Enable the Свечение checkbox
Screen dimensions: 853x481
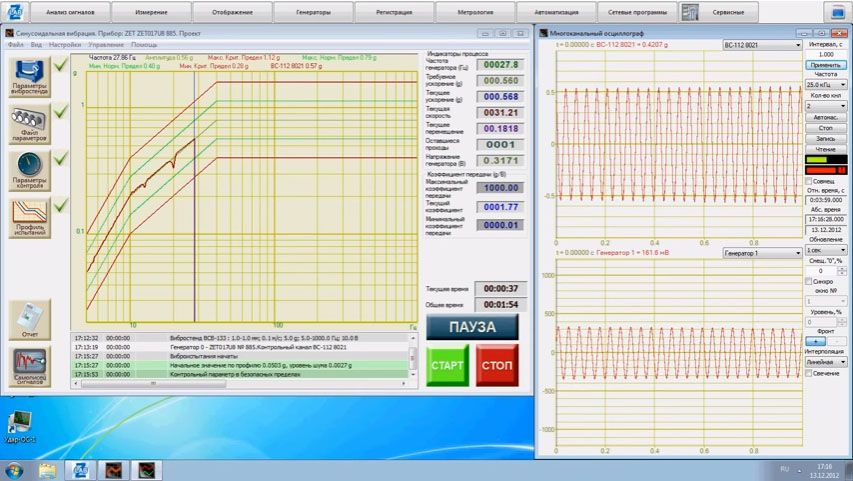click(x=808, y=373)
